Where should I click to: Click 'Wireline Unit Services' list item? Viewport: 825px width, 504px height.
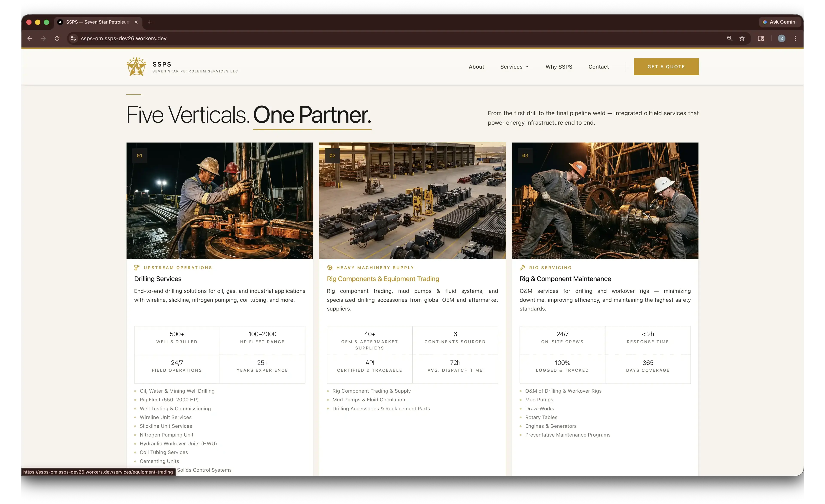[165, 417]
